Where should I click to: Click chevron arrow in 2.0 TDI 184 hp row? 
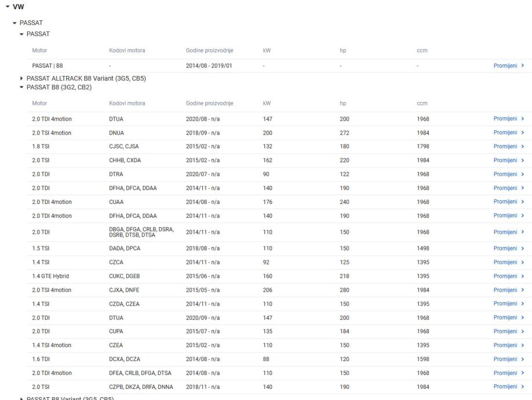pyautogui.click(x=523, y=331)
